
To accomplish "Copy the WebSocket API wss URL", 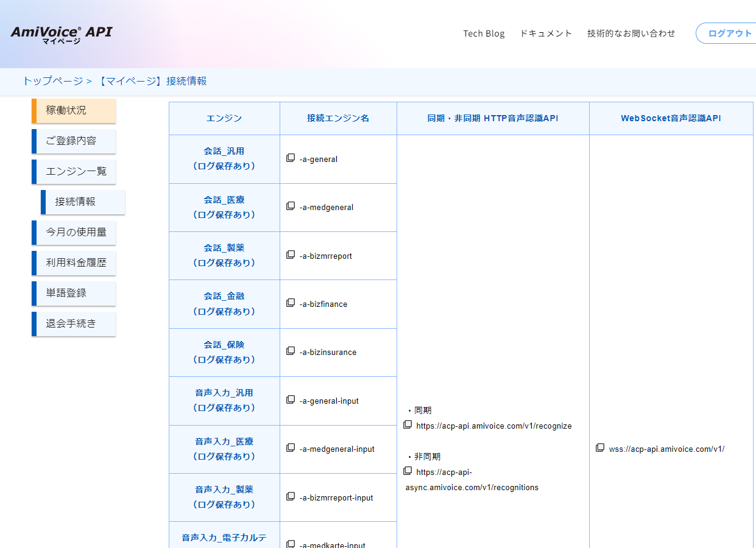I will (600, 447).
